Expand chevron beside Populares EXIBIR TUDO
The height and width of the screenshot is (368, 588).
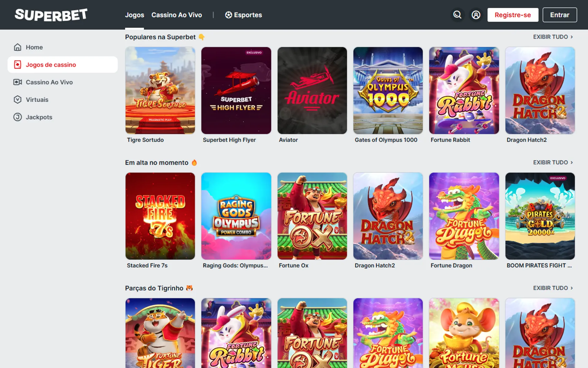[x=571, y=37]
